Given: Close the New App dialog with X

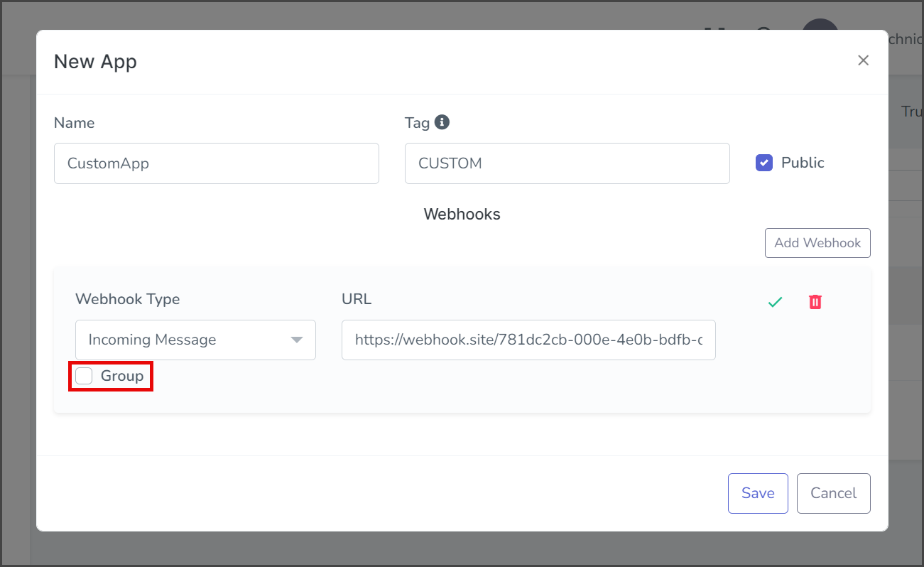Looking at the screenshot, I should coord(863,60).
